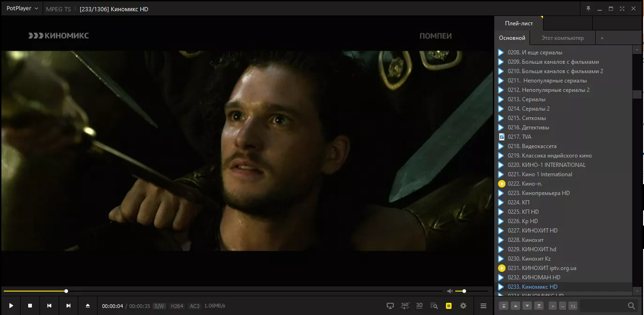Toggle S/W software decoding indicator

pos(160,306)
